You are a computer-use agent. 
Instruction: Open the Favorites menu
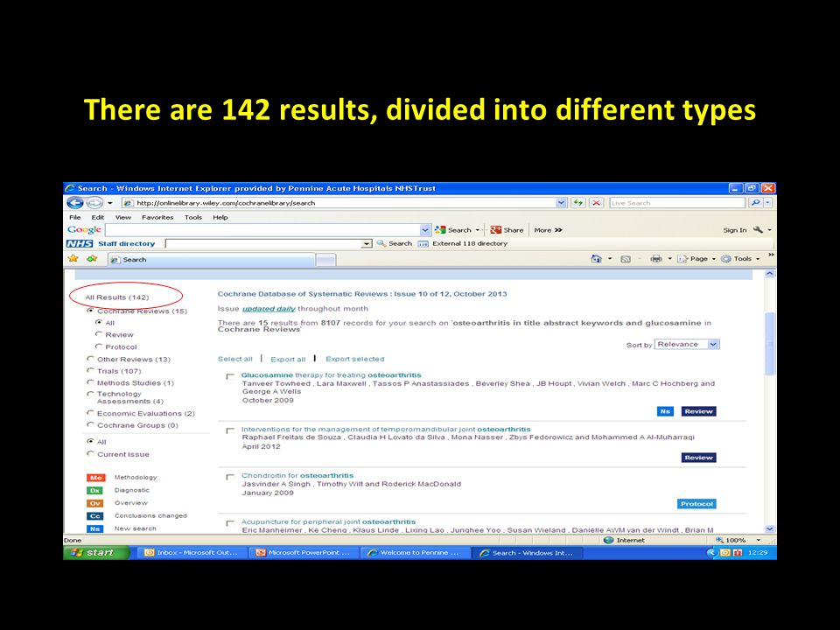coord(157,218)
